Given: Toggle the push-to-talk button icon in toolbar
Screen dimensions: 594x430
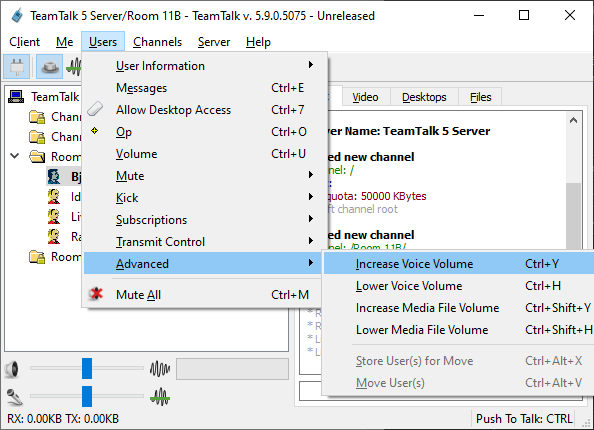Looking at the screenshot, I should pos(50,67).
